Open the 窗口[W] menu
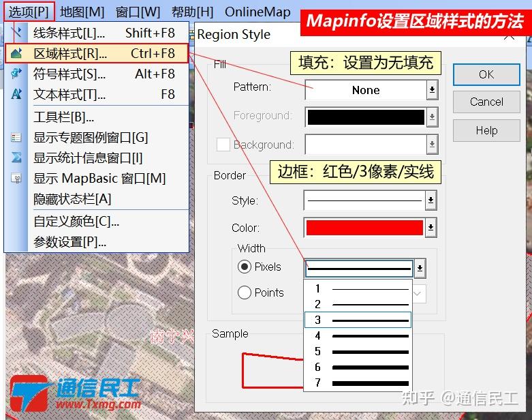The height and width of the screenshot is (420, 532). (138, 12)
